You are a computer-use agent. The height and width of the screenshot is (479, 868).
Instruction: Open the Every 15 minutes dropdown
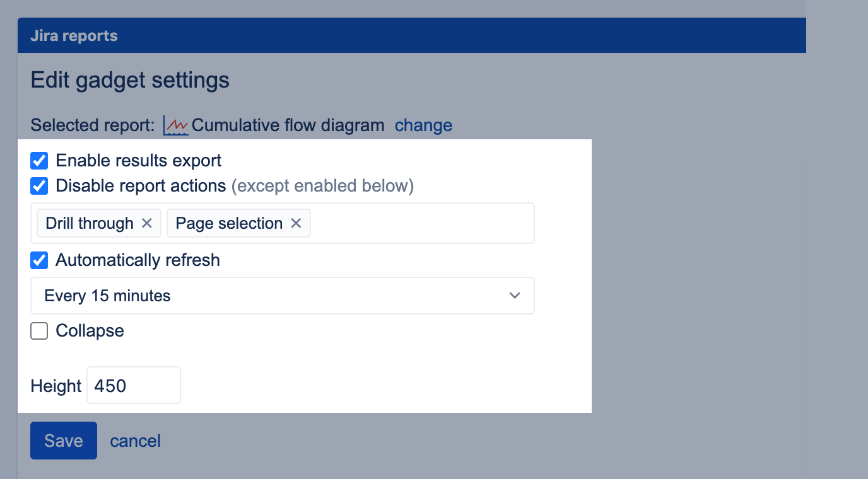click(282, 296)
